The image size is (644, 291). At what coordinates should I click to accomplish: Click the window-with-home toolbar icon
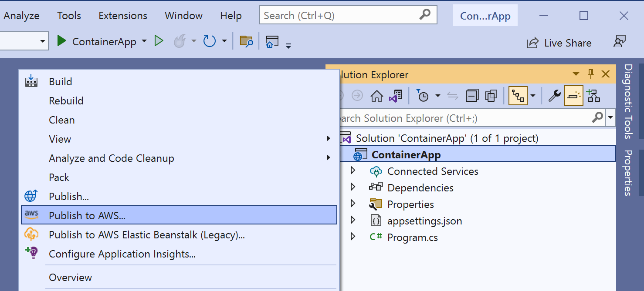272,42
